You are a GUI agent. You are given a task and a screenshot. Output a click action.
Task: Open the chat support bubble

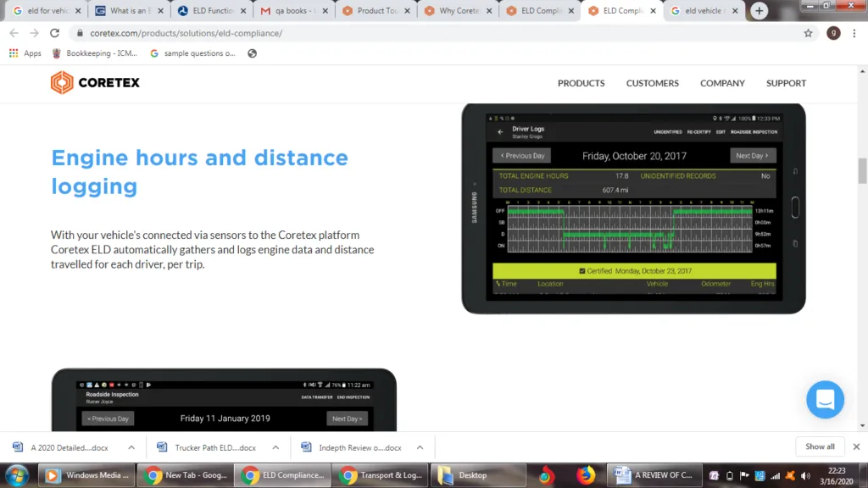click(x=825, y=400)
